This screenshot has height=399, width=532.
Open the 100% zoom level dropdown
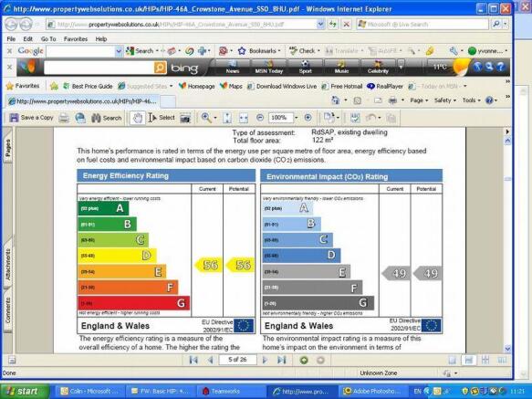pyautogui.click(x=297, y=118)
